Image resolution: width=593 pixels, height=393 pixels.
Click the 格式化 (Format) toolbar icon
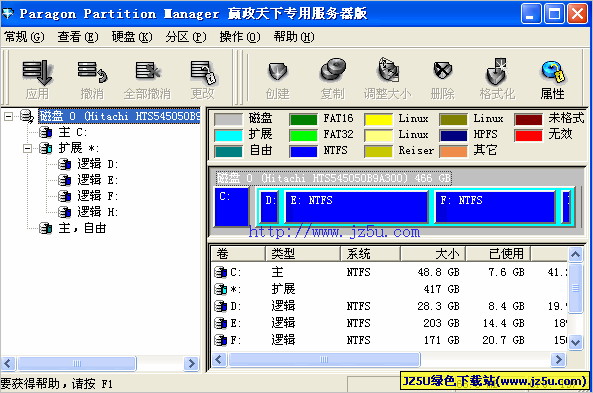(x=497, y=71)
